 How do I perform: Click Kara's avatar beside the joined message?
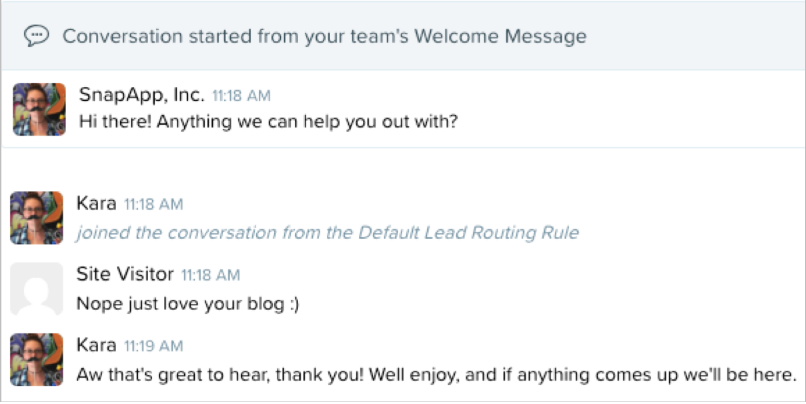[x=36, y=218]
